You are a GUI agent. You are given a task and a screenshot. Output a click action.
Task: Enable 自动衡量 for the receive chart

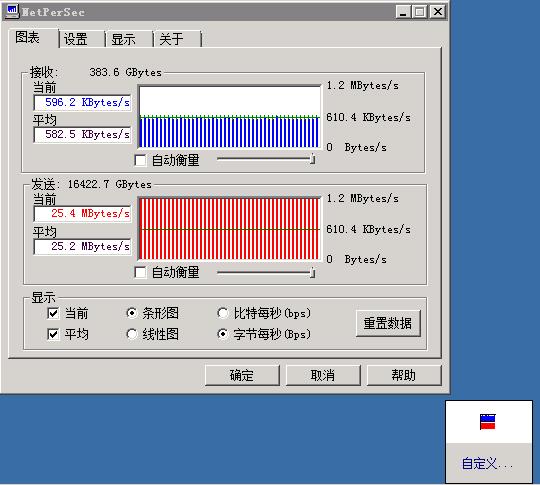tap(140, 160)
